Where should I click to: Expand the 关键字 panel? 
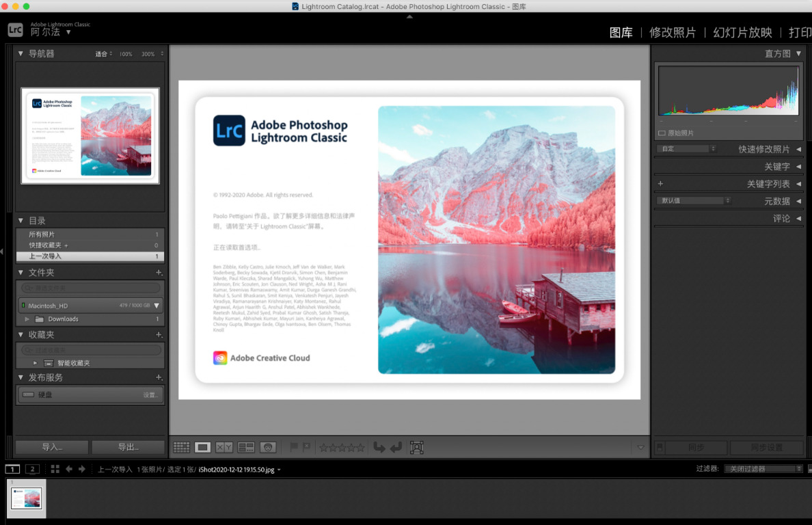pos(799,167)
